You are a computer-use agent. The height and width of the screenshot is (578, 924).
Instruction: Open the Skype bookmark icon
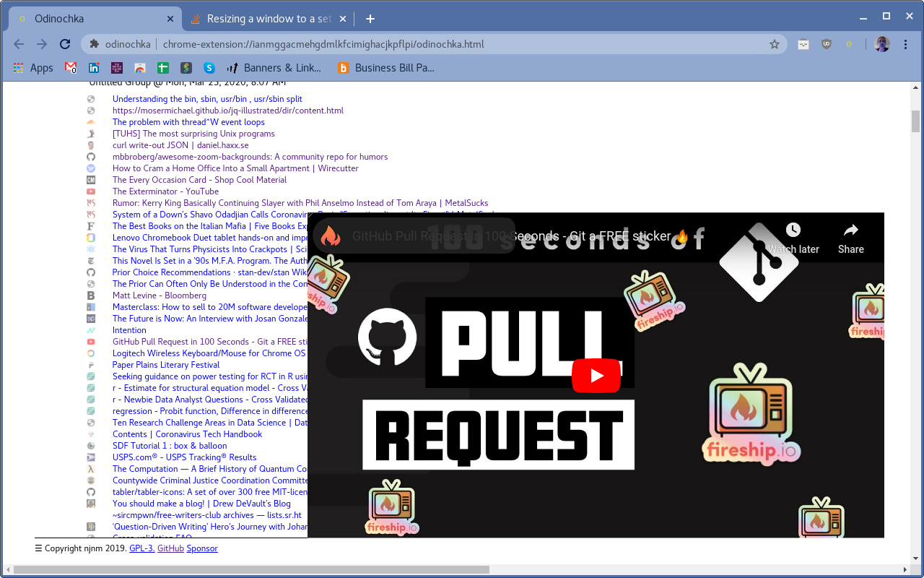point(209,68)
